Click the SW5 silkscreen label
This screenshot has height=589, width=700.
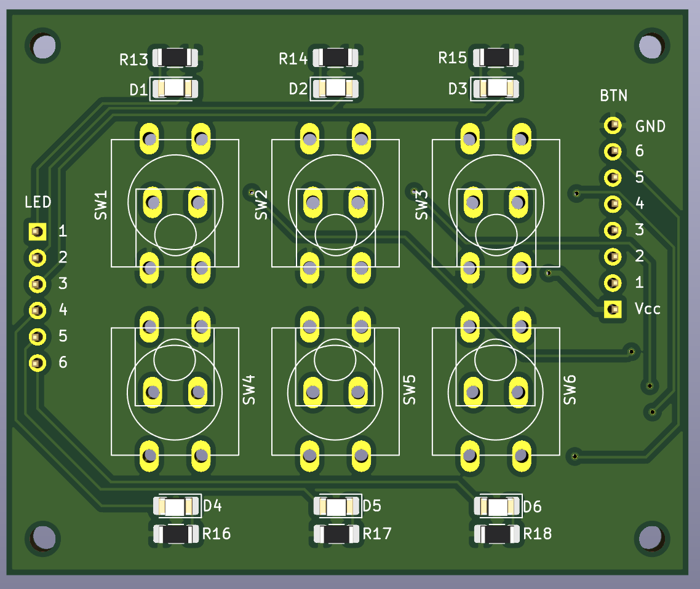click(x=410, y=390)
